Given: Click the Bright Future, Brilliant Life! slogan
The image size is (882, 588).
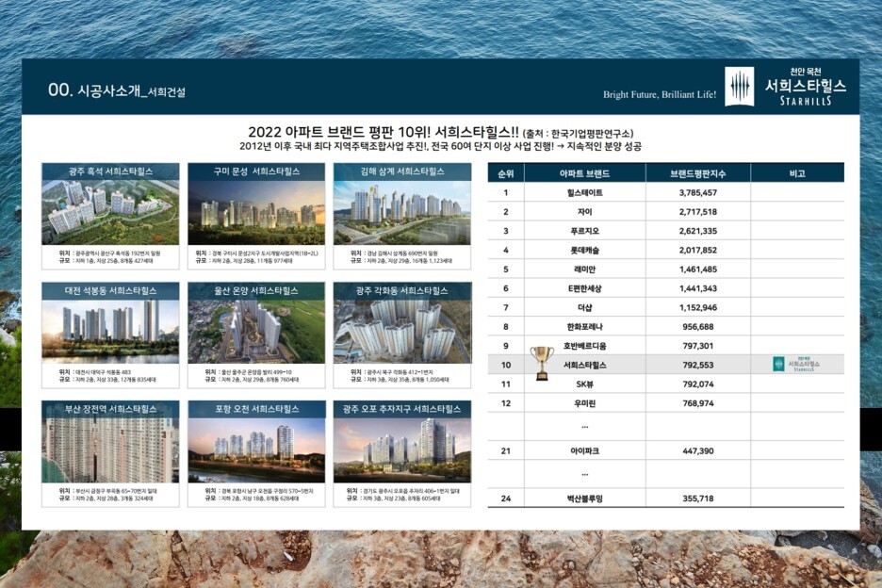Looking at the screenshot, I should (660, 94).
